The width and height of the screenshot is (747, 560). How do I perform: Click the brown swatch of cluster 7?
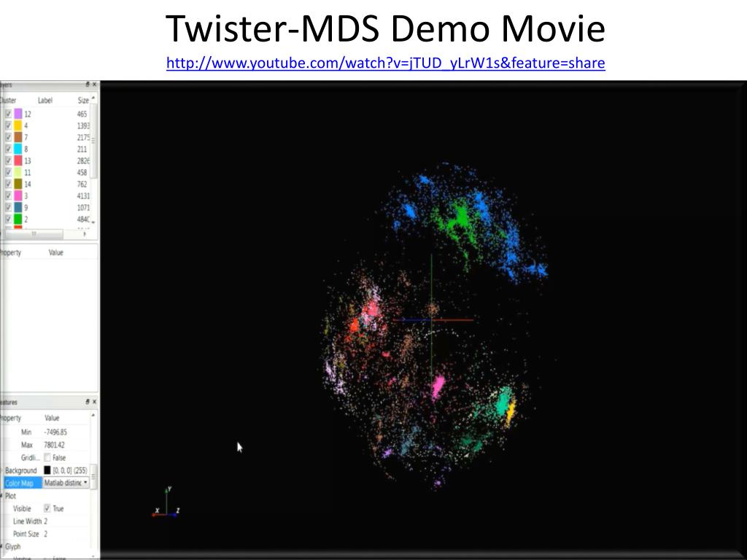[x=18, y=137]
